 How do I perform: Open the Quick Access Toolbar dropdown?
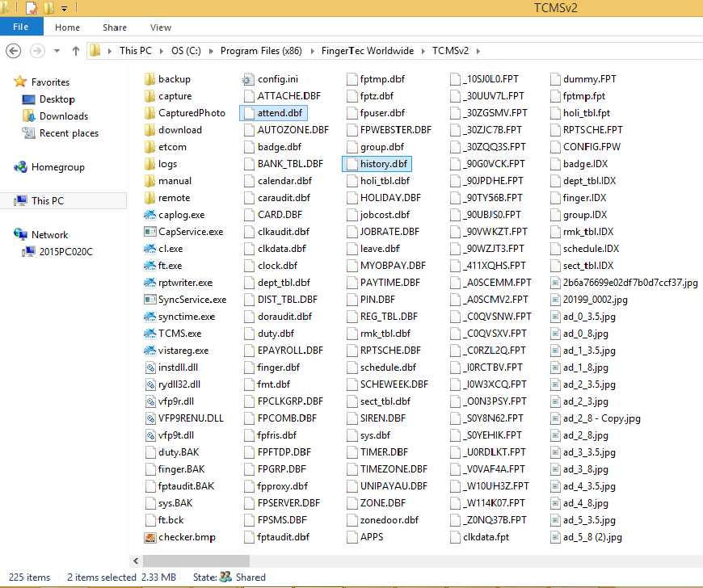coord(64,8)
